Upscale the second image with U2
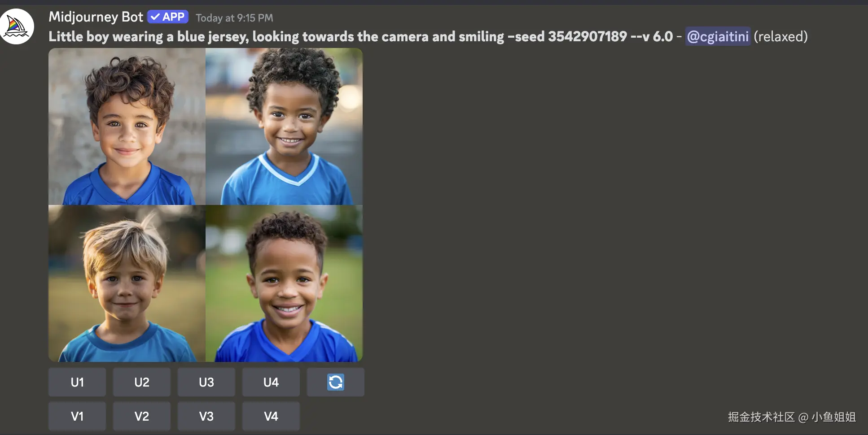The width and height of the screenshot is (868, 435). (142, 382)
